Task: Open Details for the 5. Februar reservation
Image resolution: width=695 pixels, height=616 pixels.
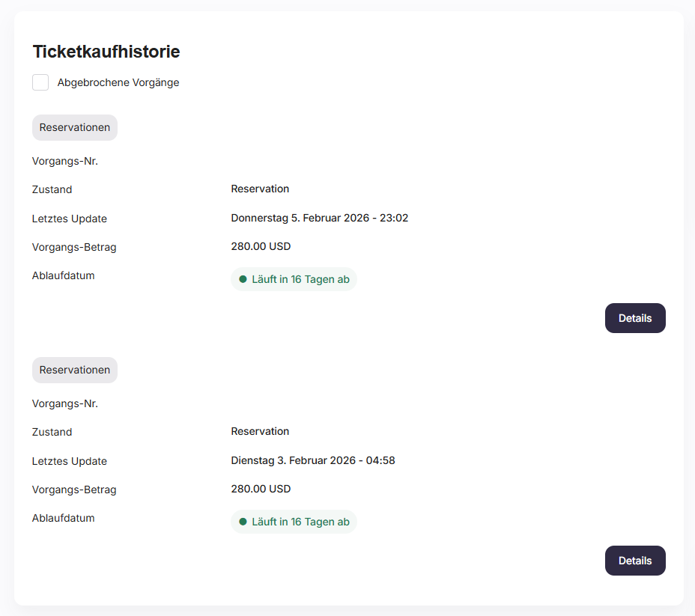Action: pyautogui.click(x=634, y=318)
